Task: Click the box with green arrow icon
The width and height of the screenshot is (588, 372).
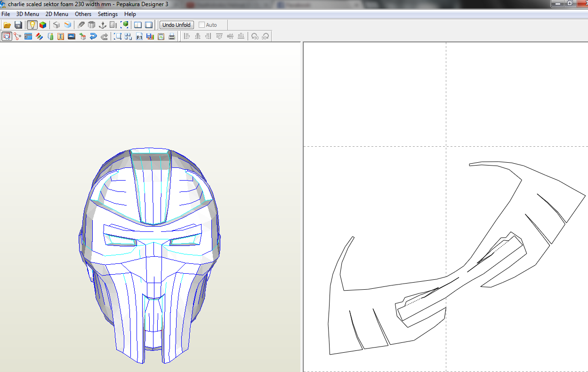Action: click(x=82, y=36)
